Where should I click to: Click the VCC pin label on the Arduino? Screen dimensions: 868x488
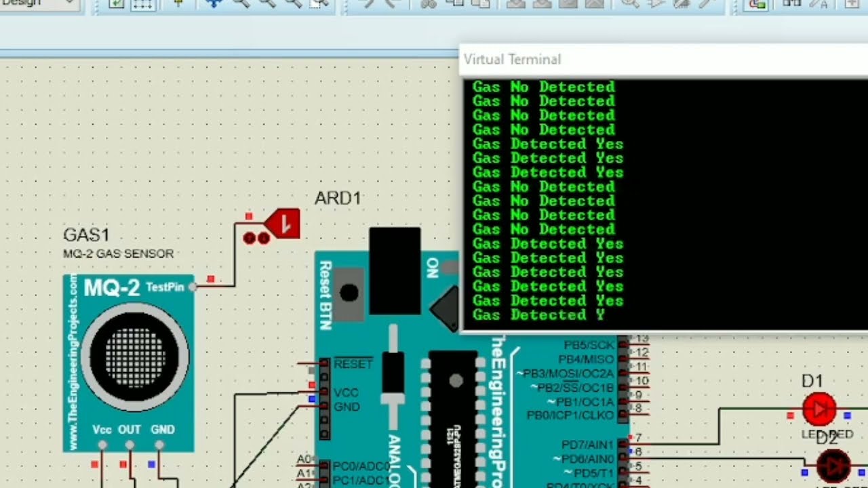346,392
